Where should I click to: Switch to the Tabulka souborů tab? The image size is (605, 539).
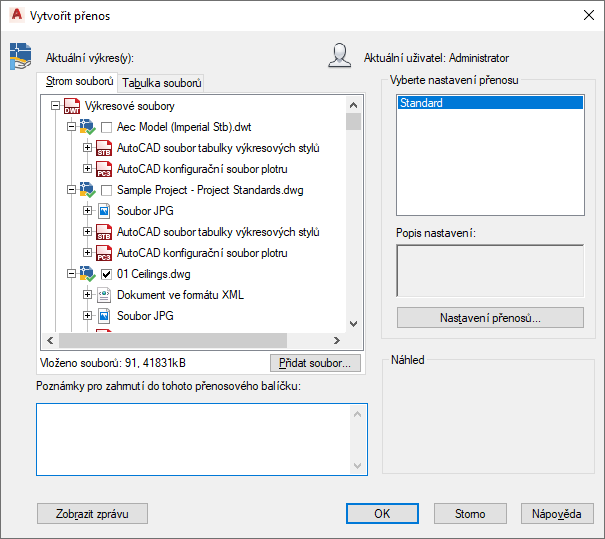163,83
